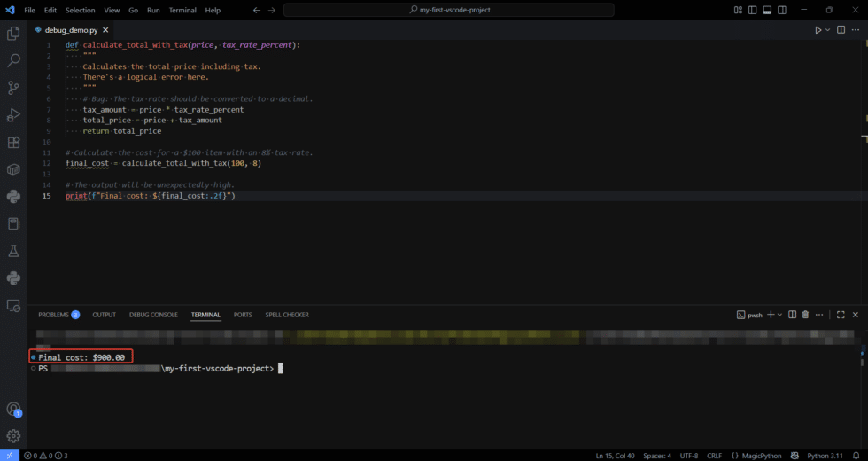Click the command center search box
Screen dimensions: 868x461
(449, 10)
